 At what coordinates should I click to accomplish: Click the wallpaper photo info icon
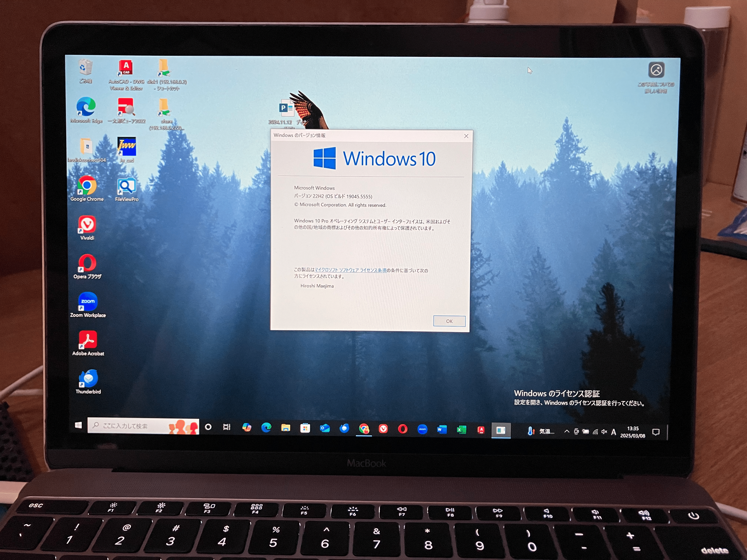point(656,77)
